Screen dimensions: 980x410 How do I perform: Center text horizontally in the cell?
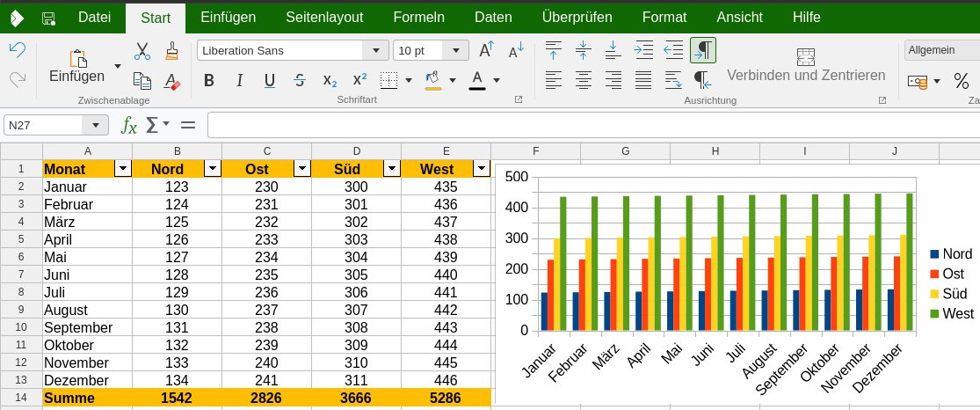[583, 80]
